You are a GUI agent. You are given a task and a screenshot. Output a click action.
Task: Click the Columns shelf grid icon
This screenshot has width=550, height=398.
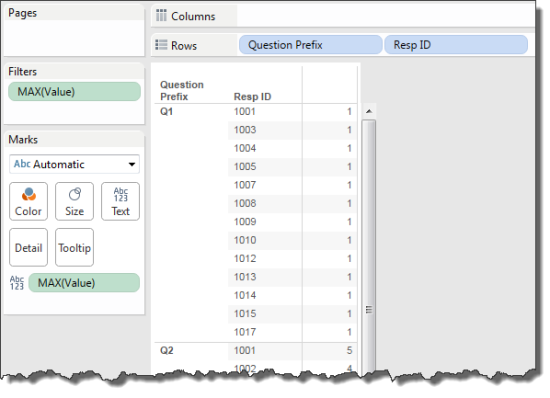[x=161, y=15]
